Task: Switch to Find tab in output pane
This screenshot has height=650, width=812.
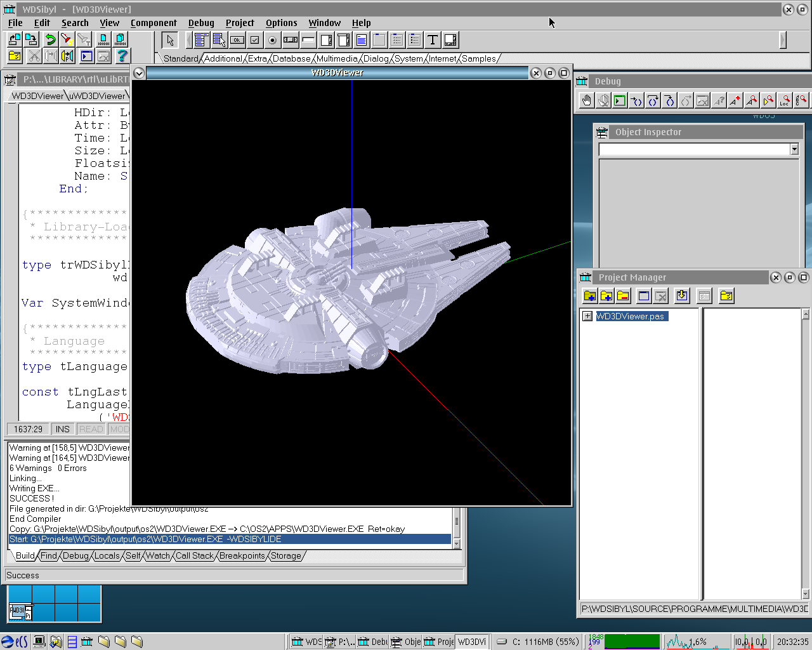Action: pyautogui.click(x=49, y=555)
